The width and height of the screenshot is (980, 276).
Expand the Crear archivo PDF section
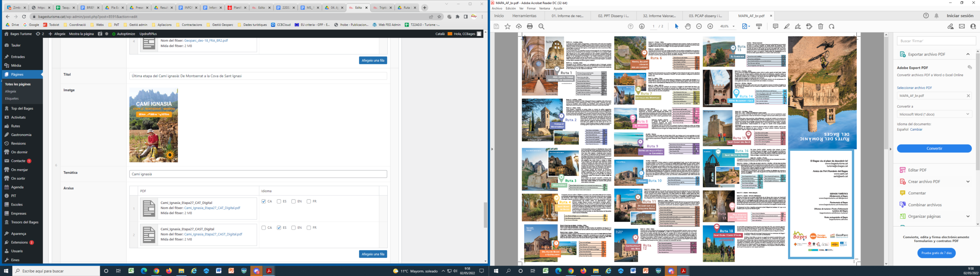[x=968, y=182]
